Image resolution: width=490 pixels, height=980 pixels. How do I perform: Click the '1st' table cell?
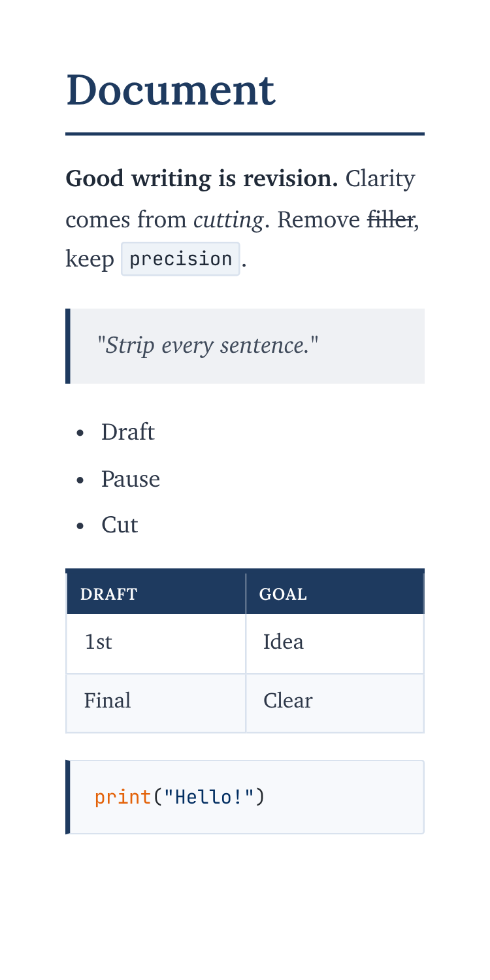pos(156,644)
